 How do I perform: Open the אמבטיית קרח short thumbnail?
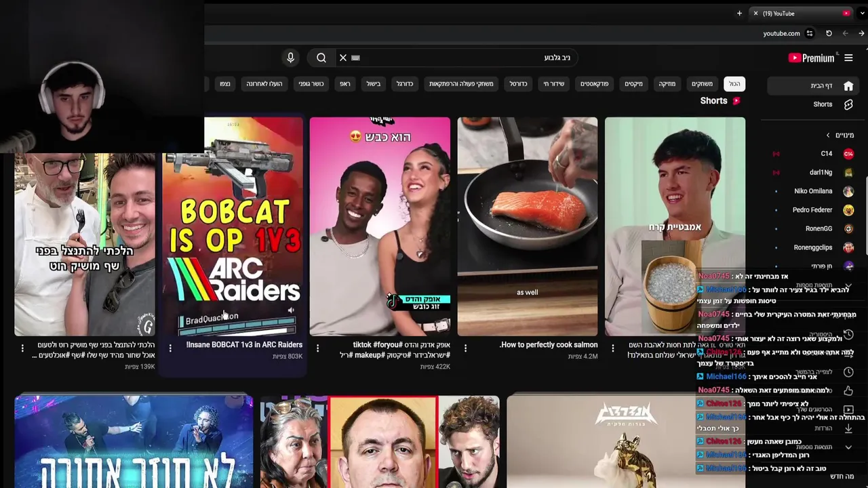point(675,226)
